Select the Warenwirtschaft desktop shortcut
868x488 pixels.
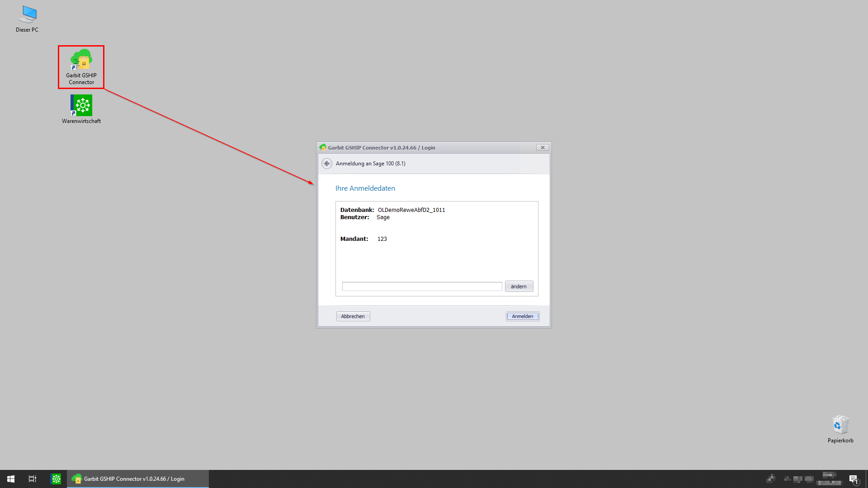(81, 108)
